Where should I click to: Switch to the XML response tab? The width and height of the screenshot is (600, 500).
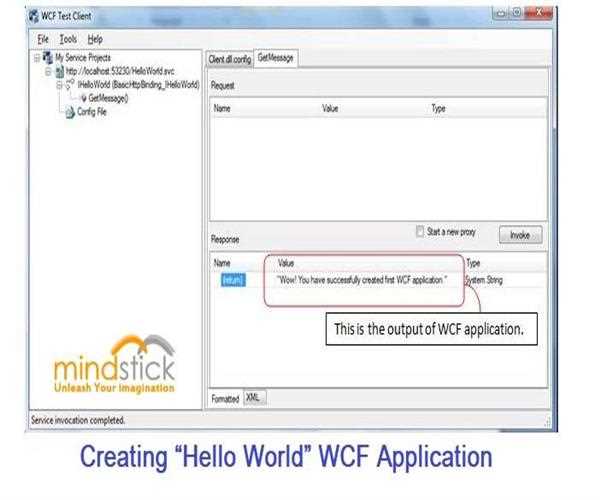(253, 397)
